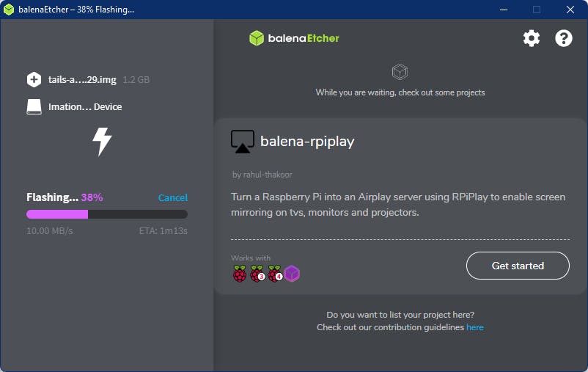Click the 'Works with' label
Image resolution: width=588 pixels, height=372 pixels.
251,258
